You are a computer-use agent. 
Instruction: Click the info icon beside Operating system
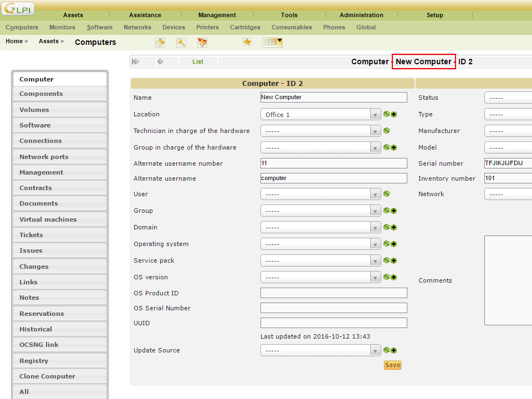386,244
